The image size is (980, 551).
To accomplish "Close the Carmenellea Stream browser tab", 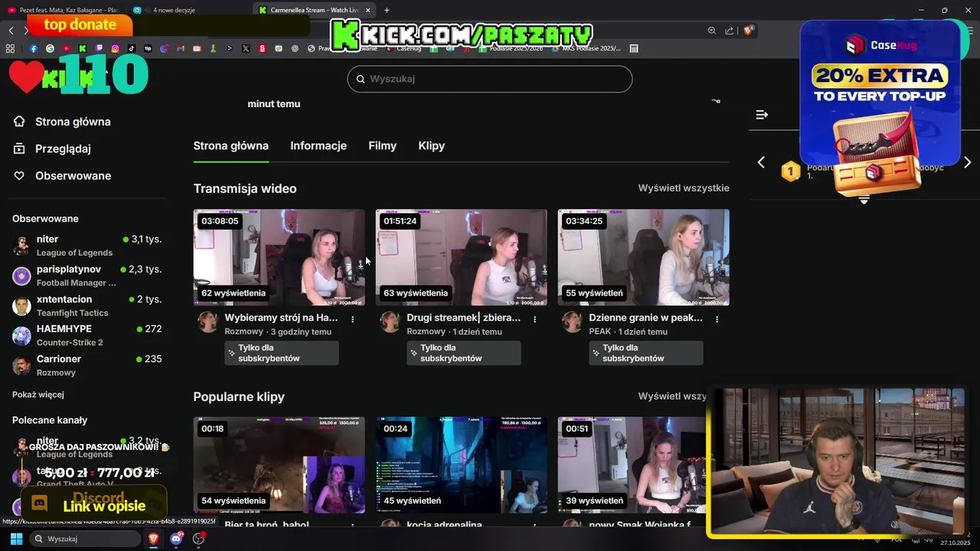I will pos(368,10).
